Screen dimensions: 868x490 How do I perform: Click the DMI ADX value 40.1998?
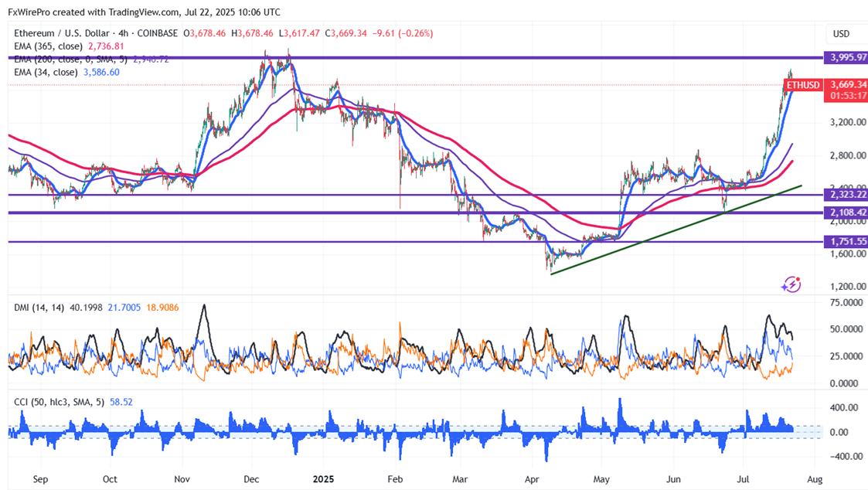pos(86,308)
